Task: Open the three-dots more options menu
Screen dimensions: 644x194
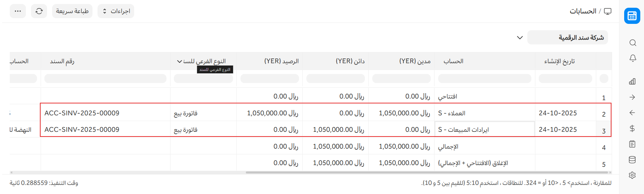Action: (x=18, y=11)
